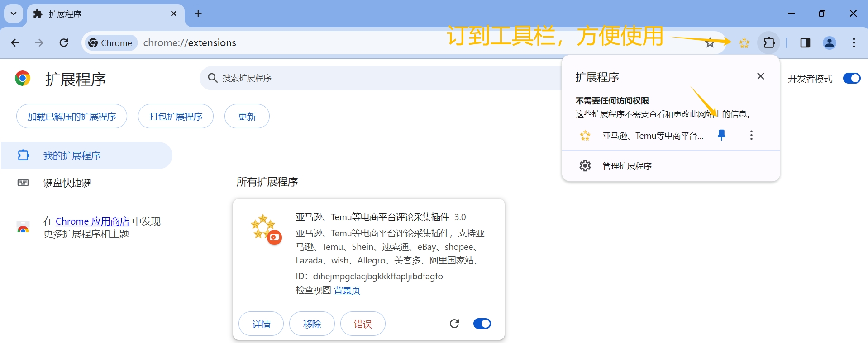Open more options for 亚马逊、Temu extension in popup
Image resolution: width=868 pixels, height=343 pixels.
(x=751, y=135)
